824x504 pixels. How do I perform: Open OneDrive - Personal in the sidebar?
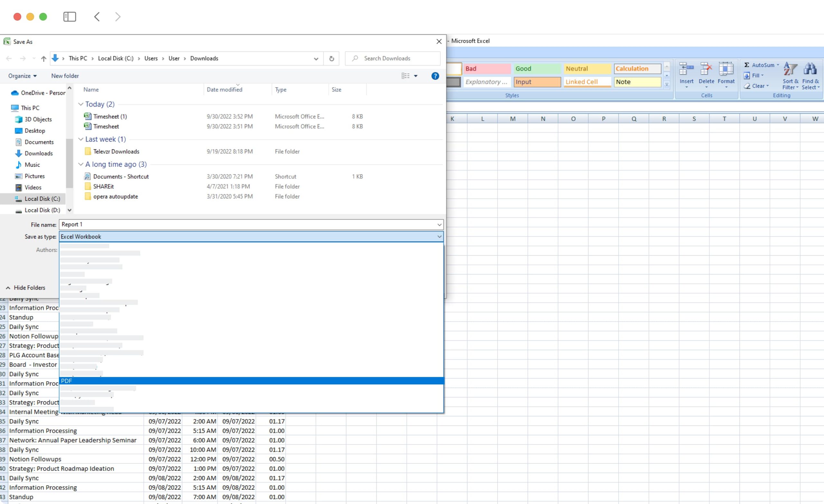click(38, 93)
